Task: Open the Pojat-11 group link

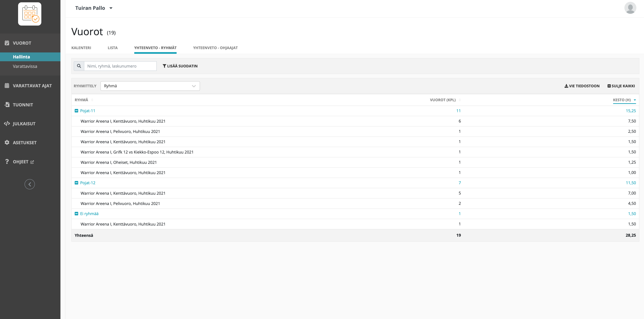Action: click(x=87, y=111)
